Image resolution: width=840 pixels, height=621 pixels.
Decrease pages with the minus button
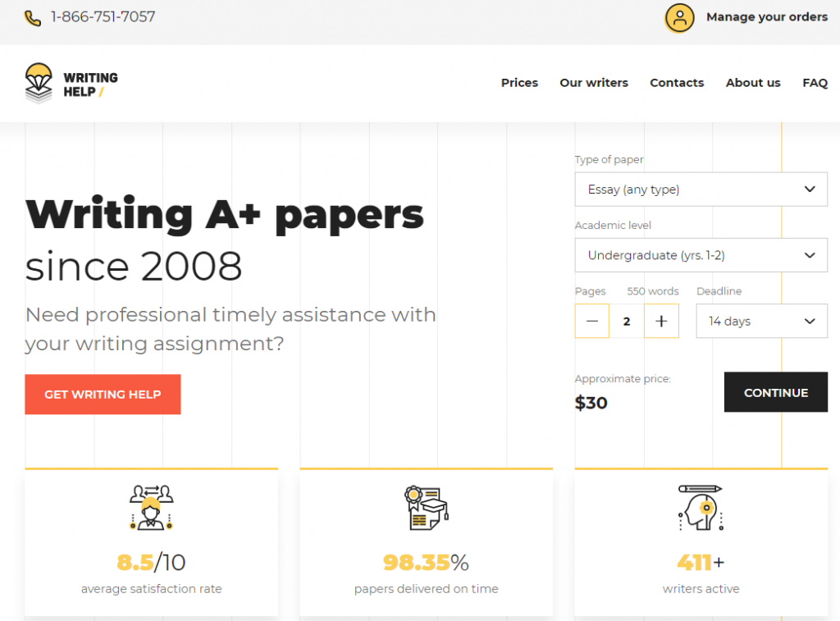[x=592, y=321]
